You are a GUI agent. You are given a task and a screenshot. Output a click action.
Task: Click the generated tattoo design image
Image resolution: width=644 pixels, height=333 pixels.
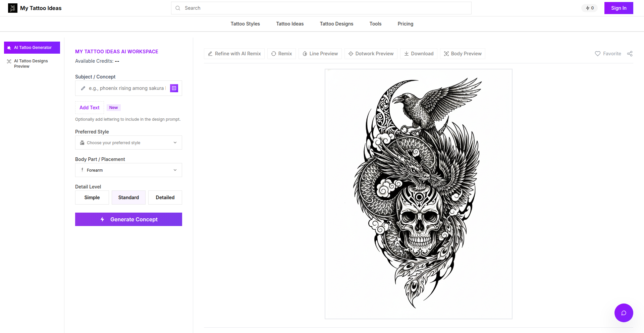tap(419, 194)
